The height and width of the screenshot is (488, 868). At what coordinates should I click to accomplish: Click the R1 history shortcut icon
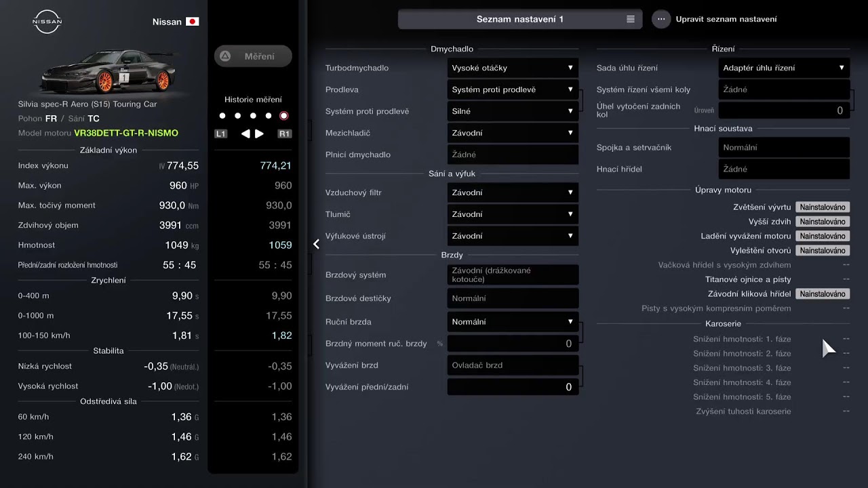coord(285,134)
